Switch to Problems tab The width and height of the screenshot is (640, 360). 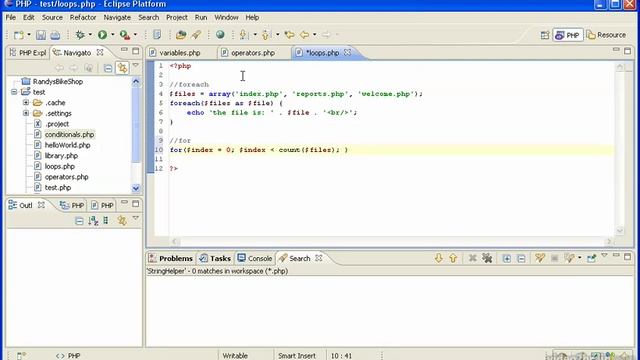pos(171,258)
